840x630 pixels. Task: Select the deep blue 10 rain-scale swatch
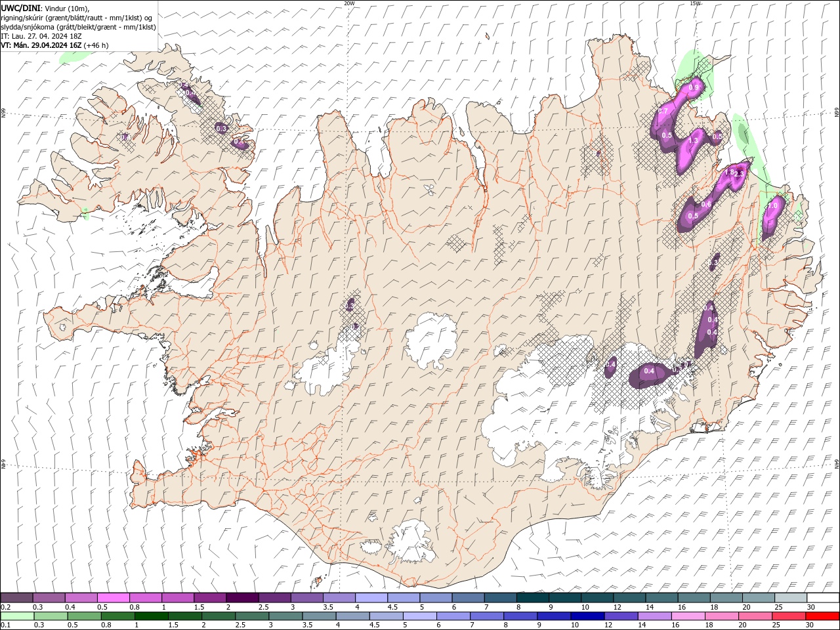point(587,616)
